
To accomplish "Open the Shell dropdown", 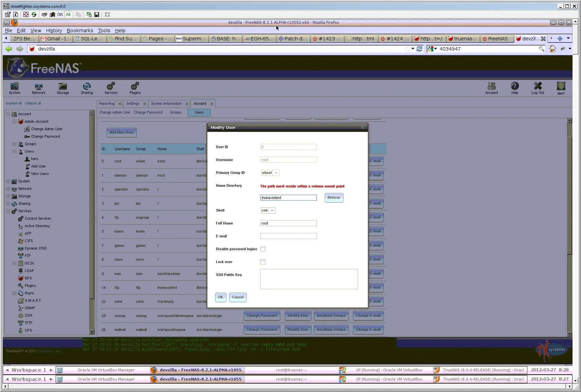I will pyautogui.click(x=272, y=211).
